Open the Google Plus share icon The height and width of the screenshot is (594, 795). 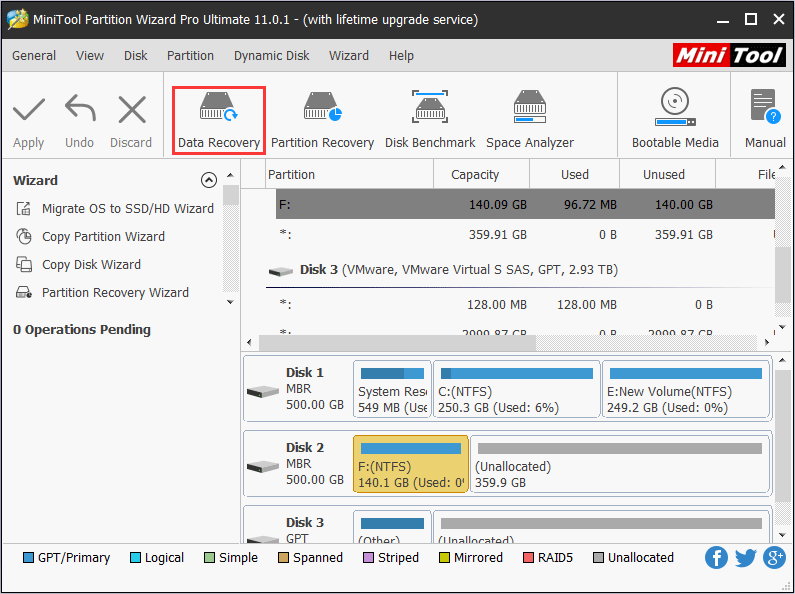point(775,558)
